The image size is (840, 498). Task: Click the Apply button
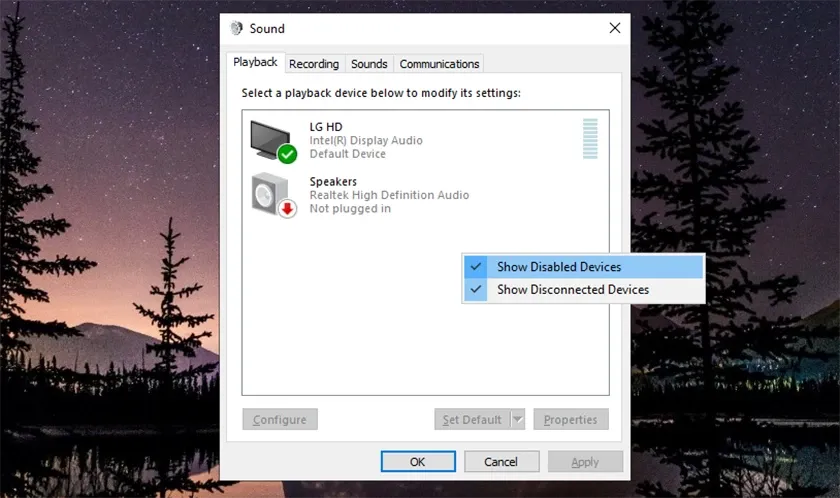pos(585,462)
